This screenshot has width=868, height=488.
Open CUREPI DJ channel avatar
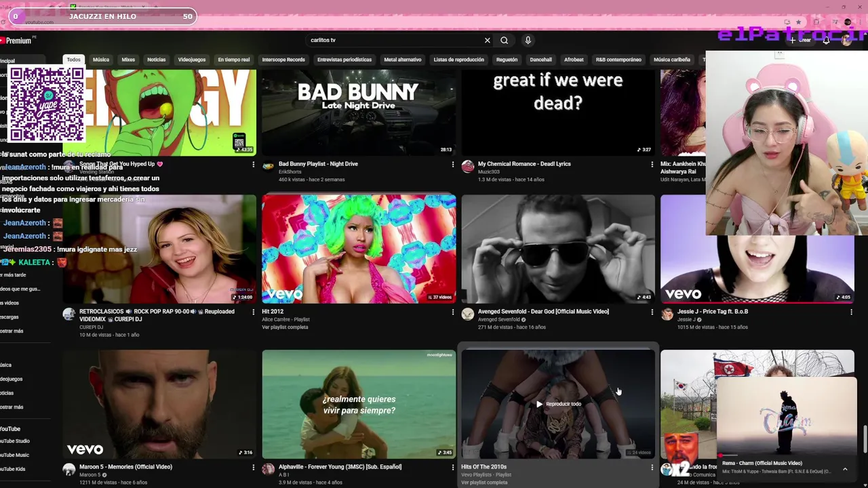68,314
